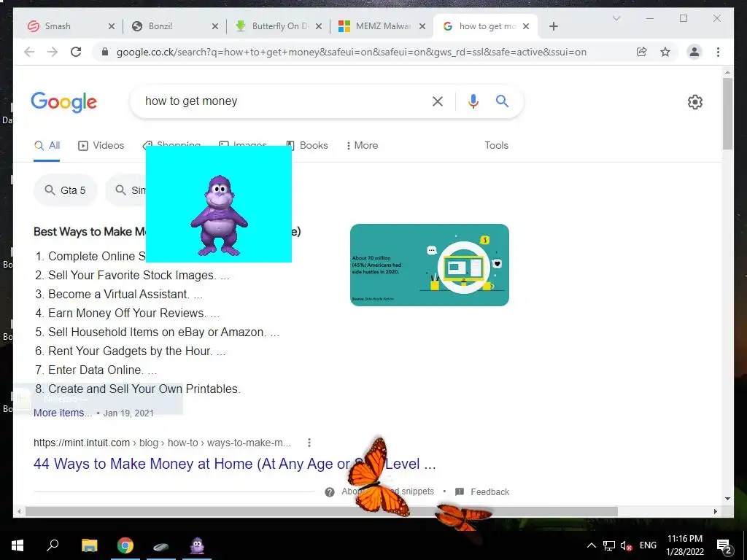Viewport: 747px width, 560px height.
Task: Open the side hustles snippet image
Action: [429, 265]
